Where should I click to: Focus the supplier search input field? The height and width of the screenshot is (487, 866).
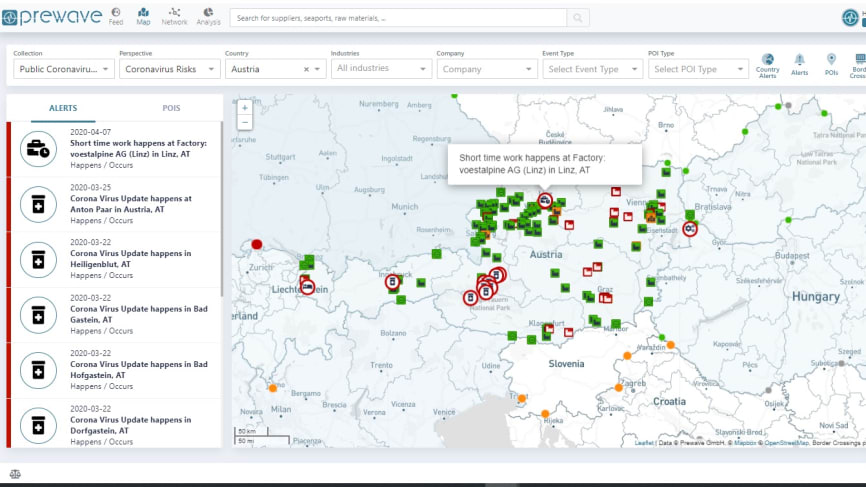(x=398, y=18)
